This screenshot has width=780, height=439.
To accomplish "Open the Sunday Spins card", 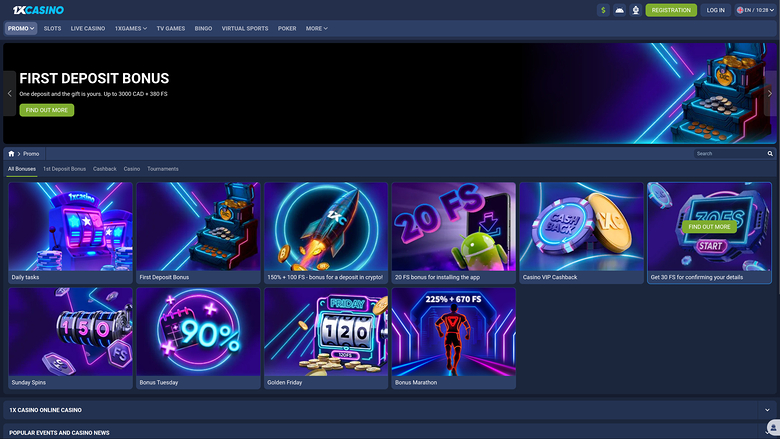I will [x=71, y=338].
